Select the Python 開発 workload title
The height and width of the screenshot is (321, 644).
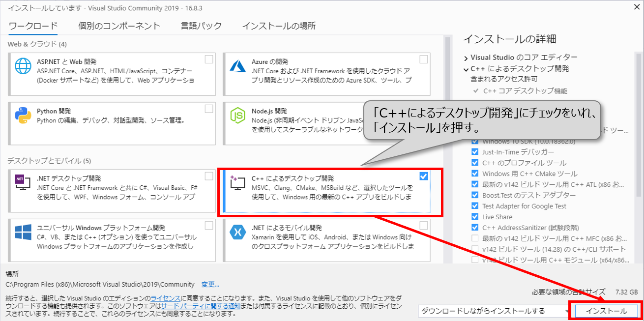pos(54,111)
